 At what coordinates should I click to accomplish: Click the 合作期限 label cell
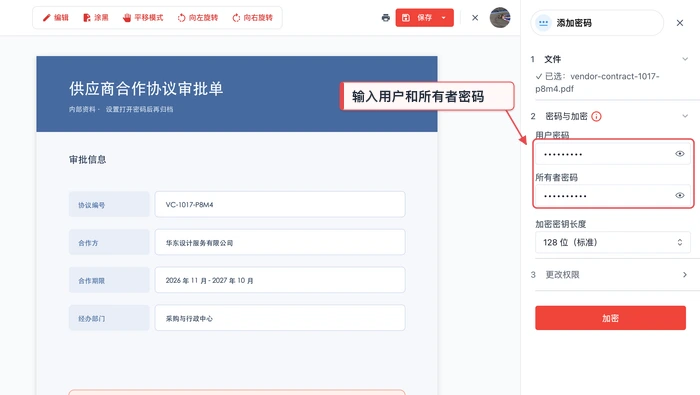tap(109, 280)
